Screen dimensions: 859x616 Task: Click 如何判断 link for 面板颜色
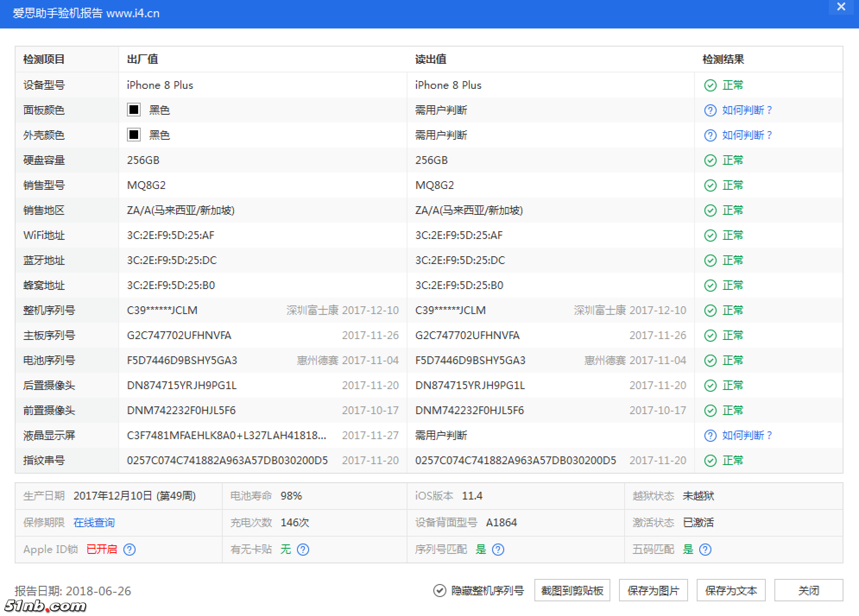coord(747,110)
